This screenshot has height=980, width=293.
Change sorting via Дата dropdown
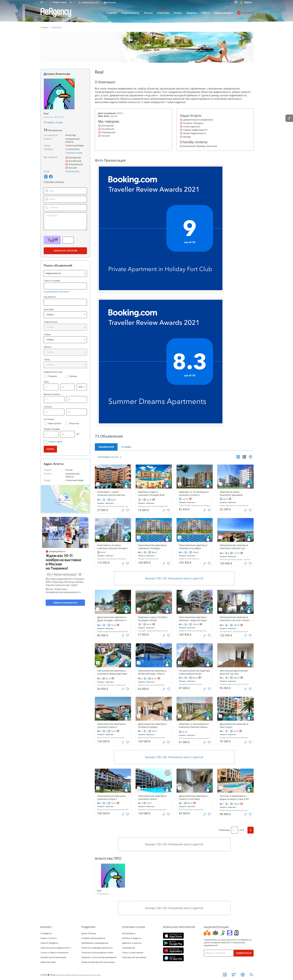point(118,457)
